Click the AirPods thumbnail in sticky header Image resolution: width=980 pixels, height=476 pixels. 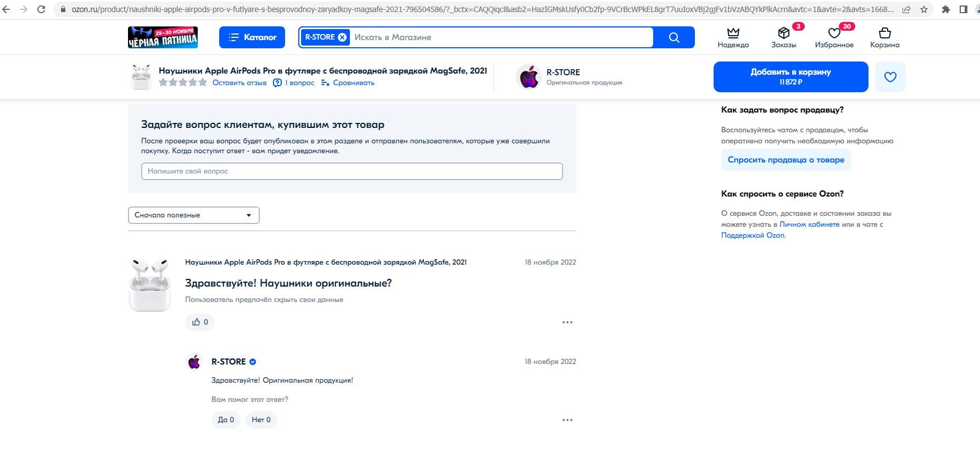tap(141, 77)
